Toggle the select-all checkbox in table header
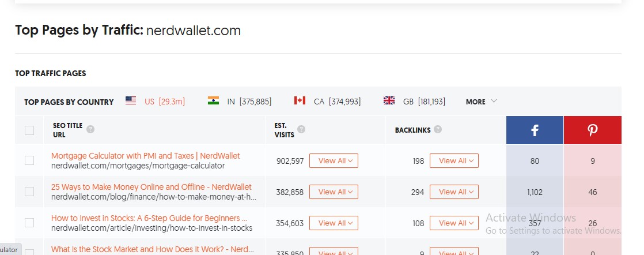Image resolution: width=644 pixels, height=255 pixels. [x=29, y=130]
